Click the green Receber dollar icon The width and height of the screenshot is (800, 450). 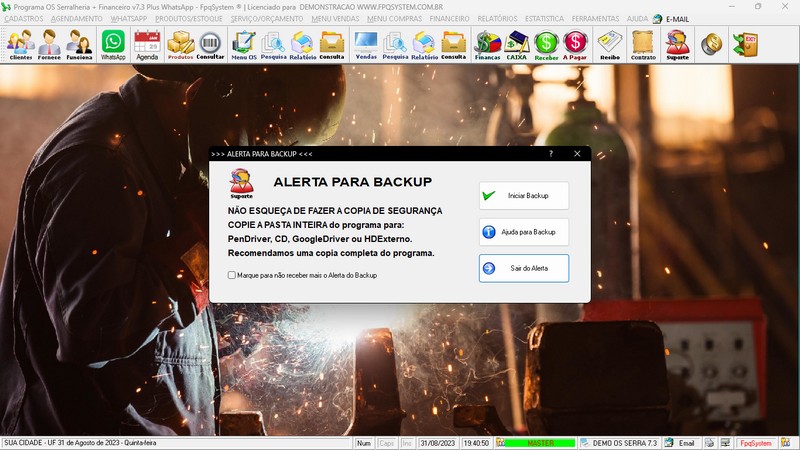point(546,44)
